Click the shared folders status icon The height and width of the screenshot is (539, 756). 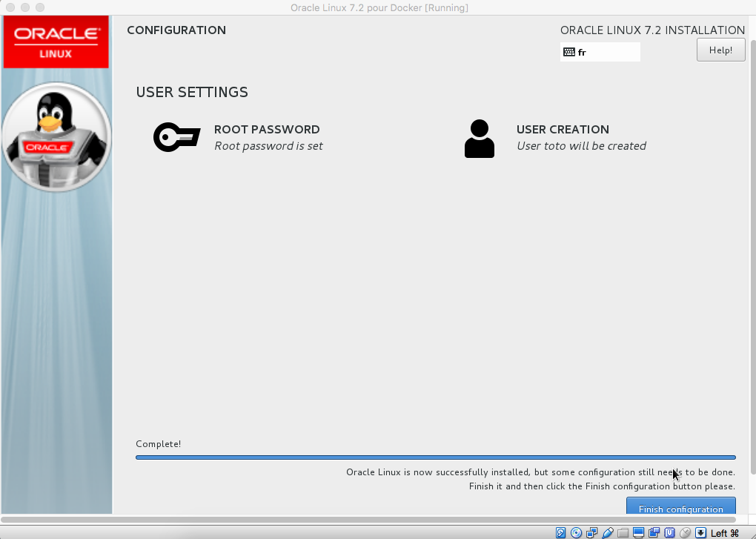point(623,532)
